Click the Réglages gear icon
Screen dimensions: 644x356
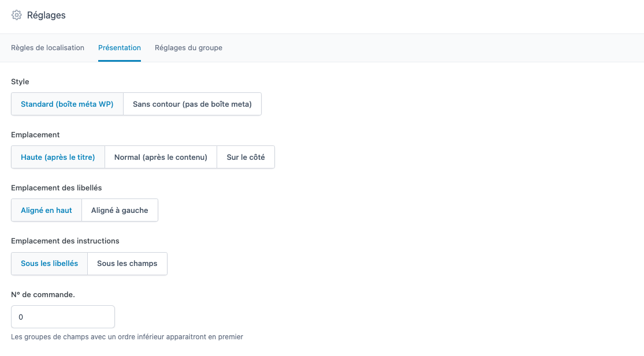(17, 16)
